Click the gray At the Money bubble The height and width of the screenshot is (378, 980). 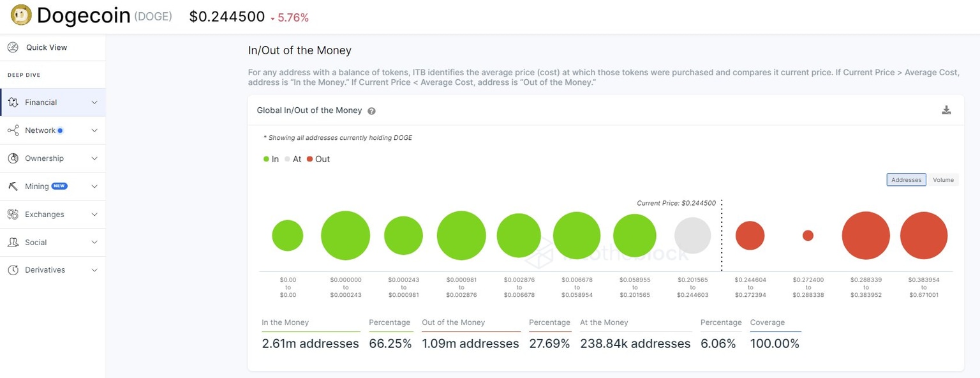click(692, 236)
